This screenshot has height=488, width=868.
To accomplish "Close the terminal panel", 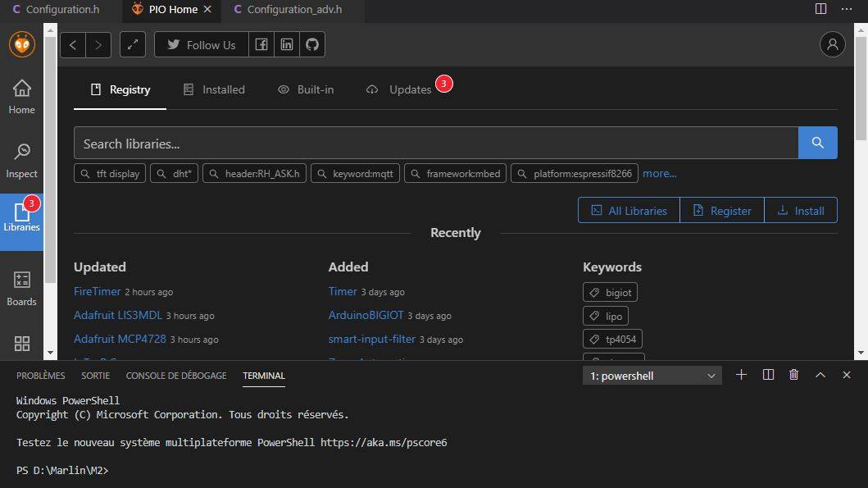I will click(x=847, y=375).
